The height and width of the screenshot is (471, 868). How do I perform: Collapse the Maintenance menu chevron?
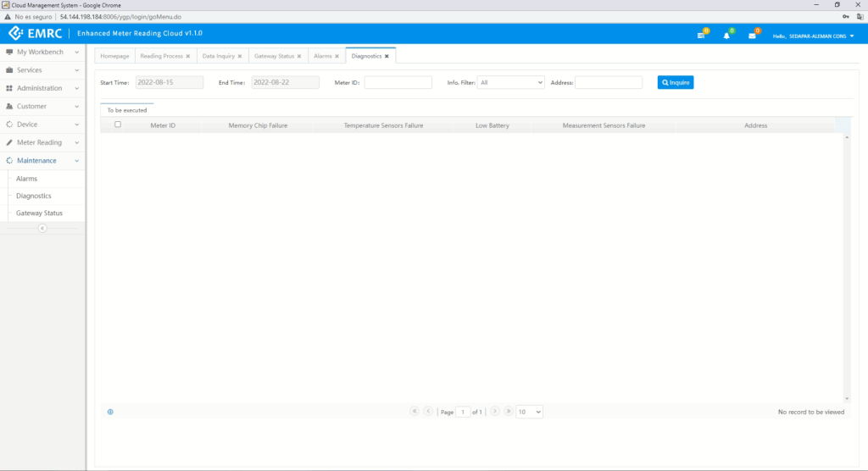(77, 160)
